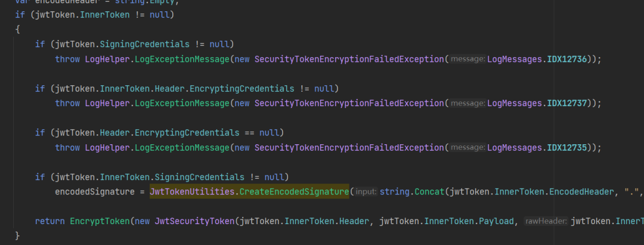Screen dimensions: 644x245
Task: Click the 'rawHeader:' parameter inlay hint
Action: coord(546,222)
